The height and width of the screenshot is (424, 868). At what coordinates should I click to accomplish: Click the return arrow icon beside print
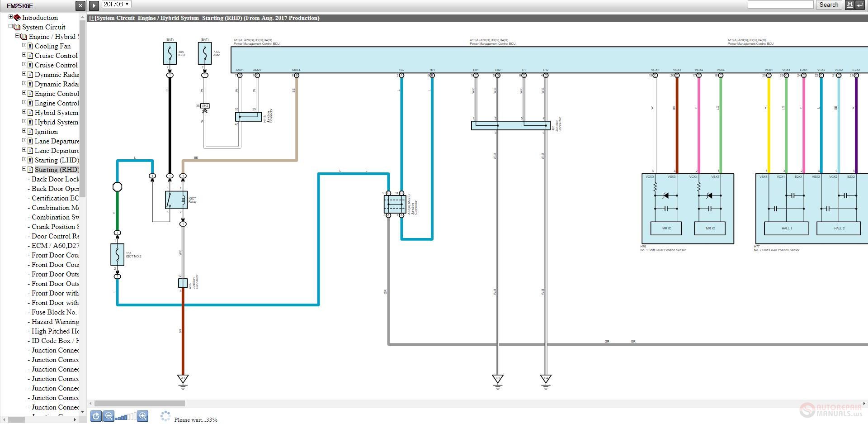[859, 5]
